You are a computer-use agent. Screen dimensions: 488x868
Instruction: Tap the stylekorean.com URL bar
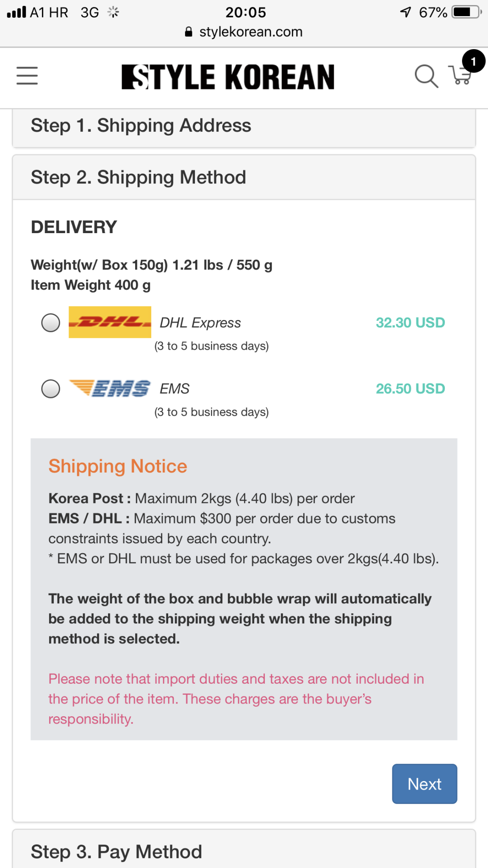(x=250, y=32)
